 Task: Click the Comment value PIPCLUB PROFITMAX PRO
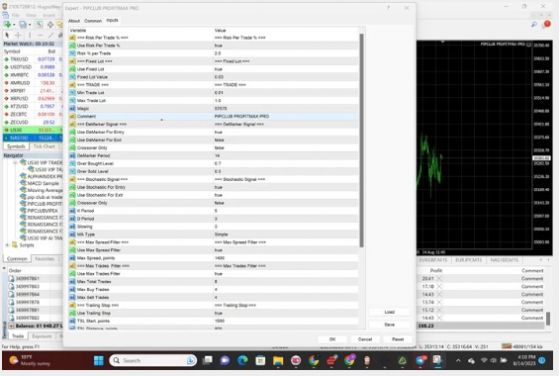242,116
